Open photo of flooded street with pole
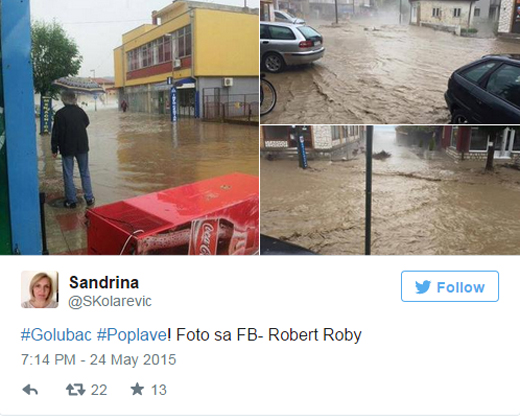 coord(390,190)
